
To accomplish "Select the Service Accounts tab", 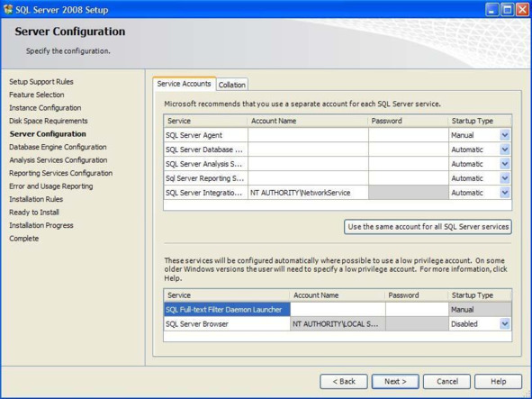I will click(184, 84).
